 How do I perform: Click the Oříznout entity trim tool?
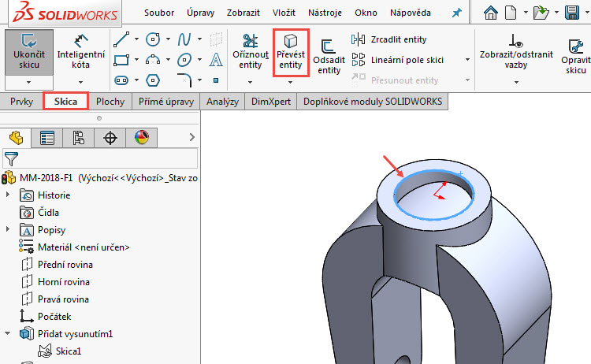click(x=251, y=52)
